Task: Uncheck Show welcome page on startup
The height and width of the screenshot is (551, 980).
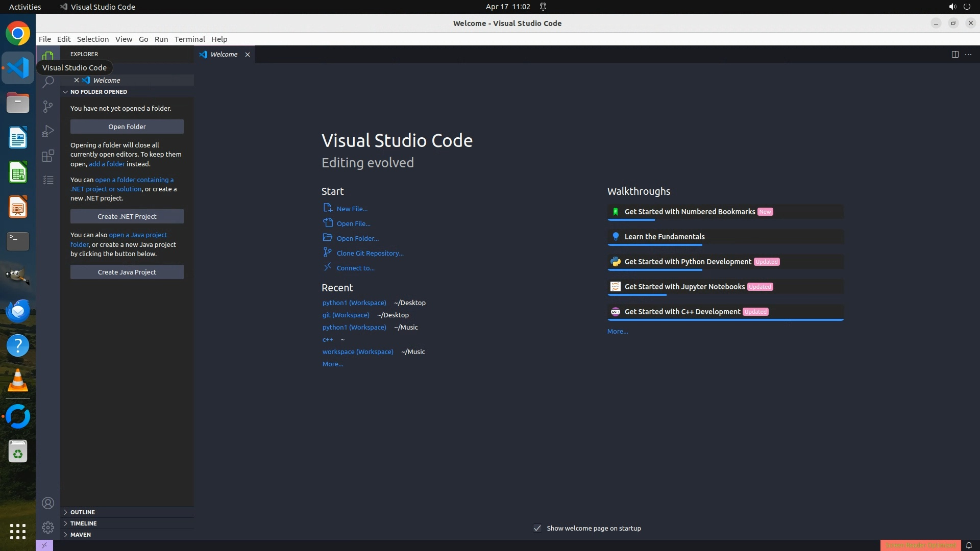Action: (537, 528)
